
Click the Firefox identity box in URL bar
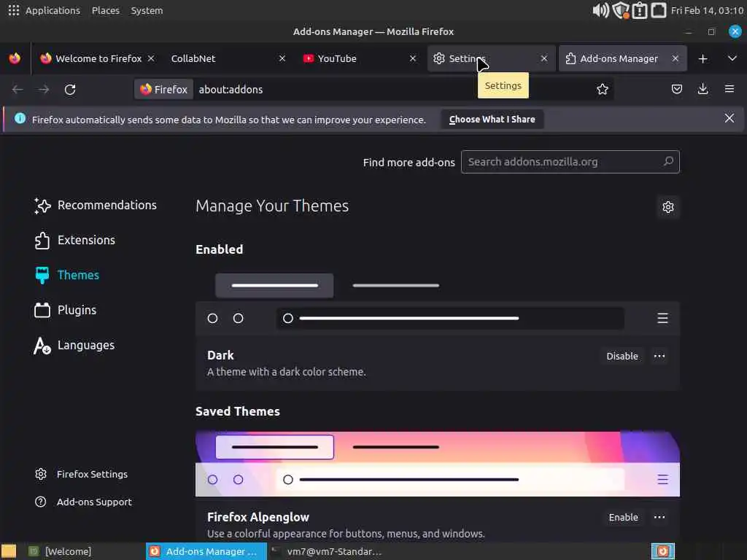pos(164,90)
